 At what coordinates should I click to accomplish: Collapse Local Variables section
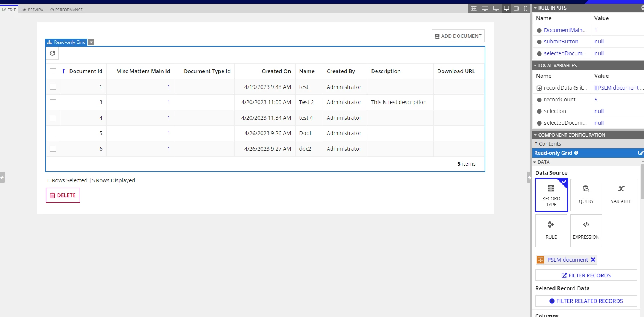pos(535,66)
